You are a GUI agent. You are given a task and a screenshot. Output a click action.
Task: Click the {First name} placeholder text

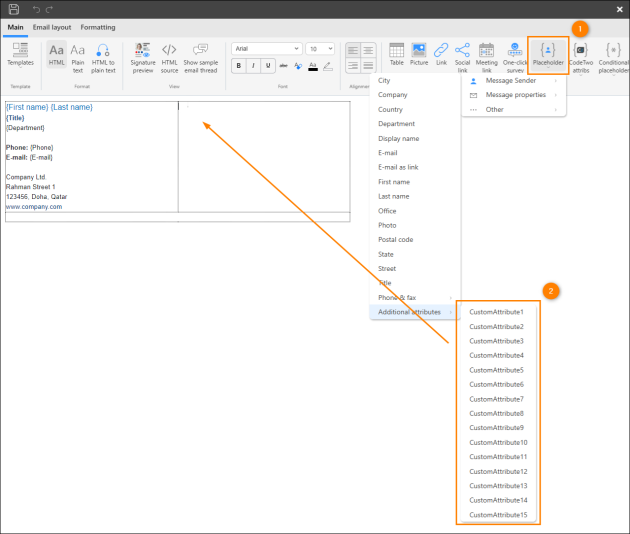(27, 107)
